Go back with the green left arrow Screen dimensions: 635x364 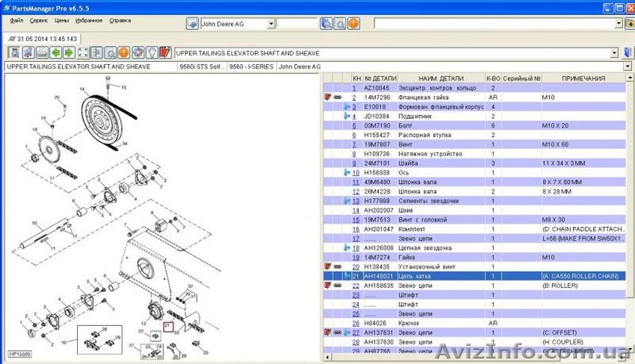click(x=56, y=52)
